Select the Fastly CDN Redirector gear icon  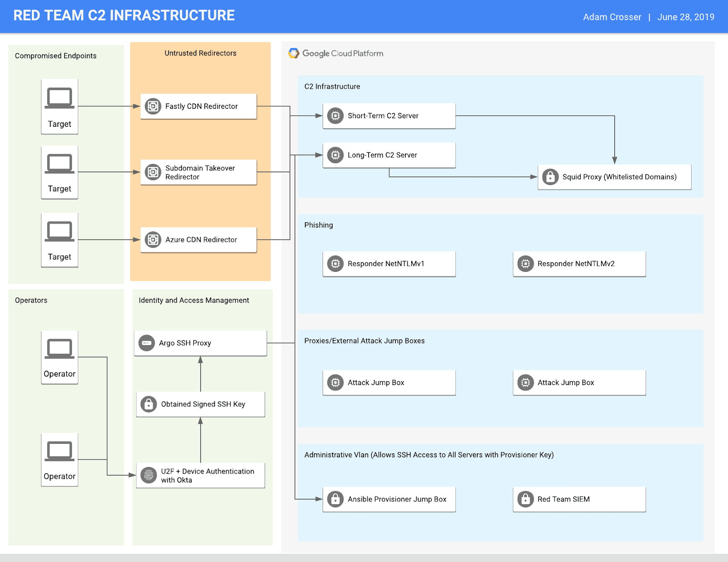tap(153, 106)
